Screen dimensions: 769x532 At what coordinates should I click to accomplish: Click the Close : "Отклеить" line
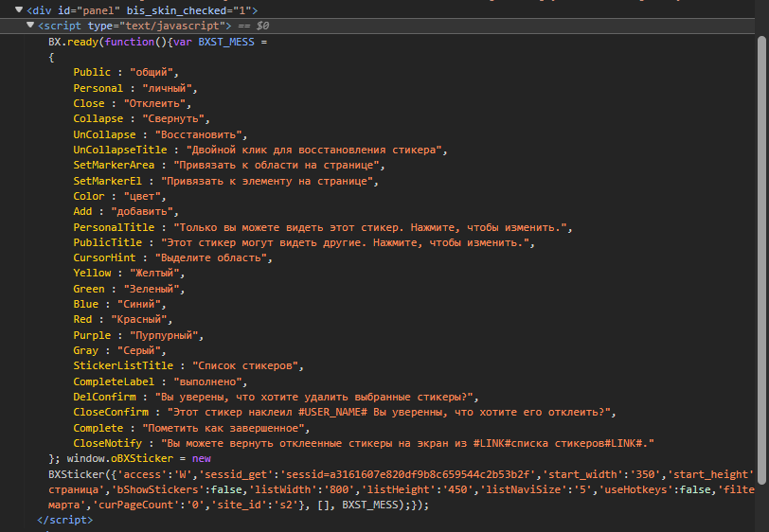[x=133, y=103]
